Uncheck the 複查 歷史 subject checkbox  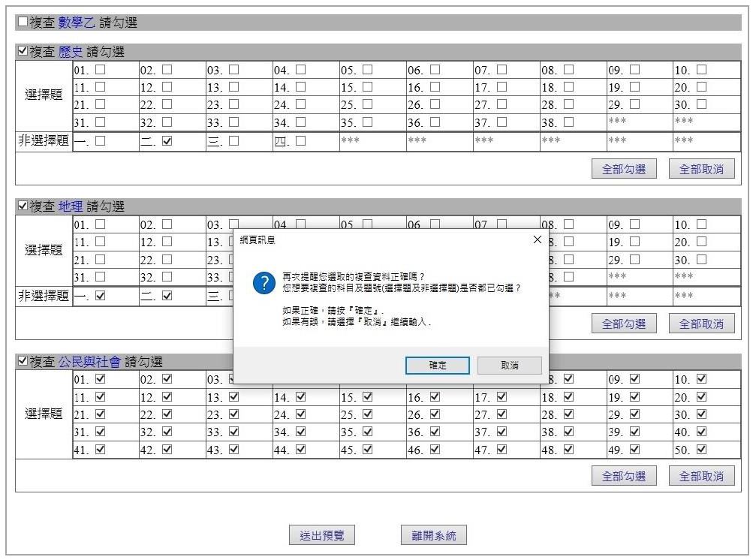tap(23, 52)
